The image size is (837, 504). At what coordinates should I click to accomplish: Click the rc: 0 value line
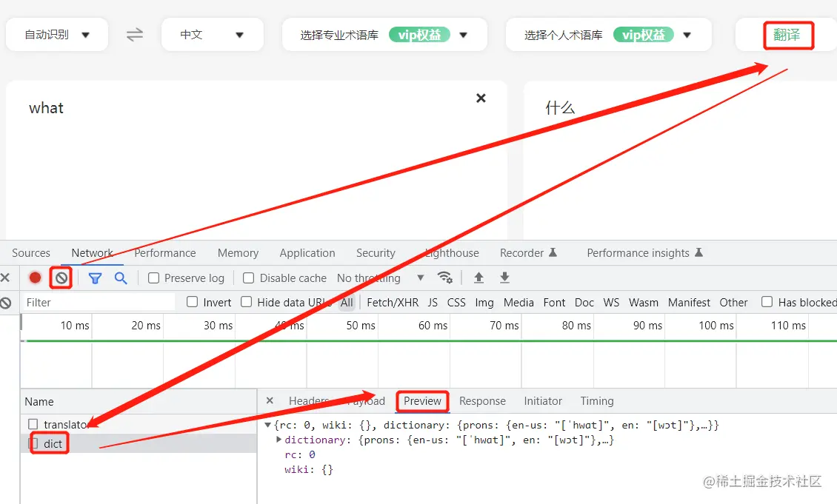pos(301,455)
